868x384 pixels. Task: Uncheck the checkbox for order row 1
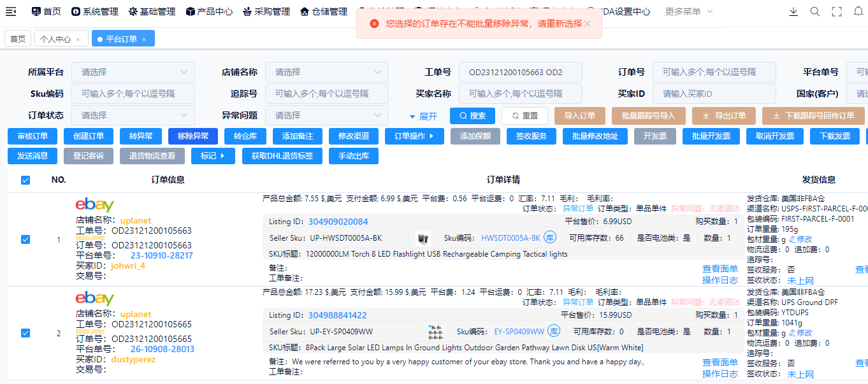point(25,239)
